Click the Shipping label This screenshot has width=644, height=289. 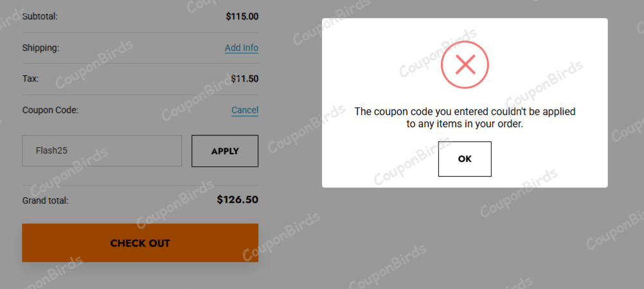point(40,48)
